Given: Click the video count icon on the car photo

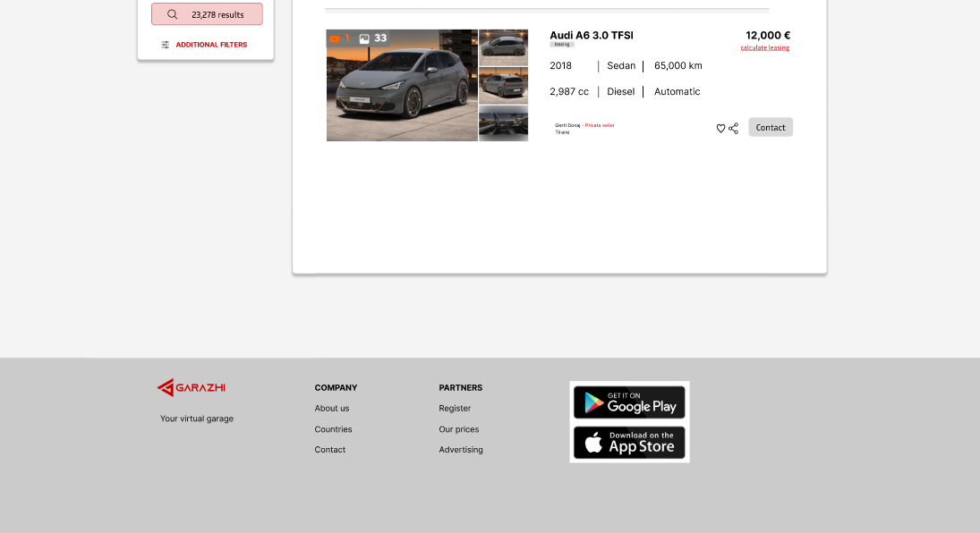Looking at the screenshot, I should pos(335,38).
